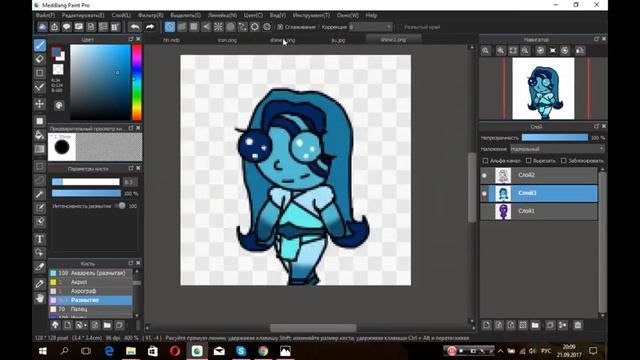Select Палец brush in list
640x360 pixels.
pyautogui.click(x=90, y=309)
